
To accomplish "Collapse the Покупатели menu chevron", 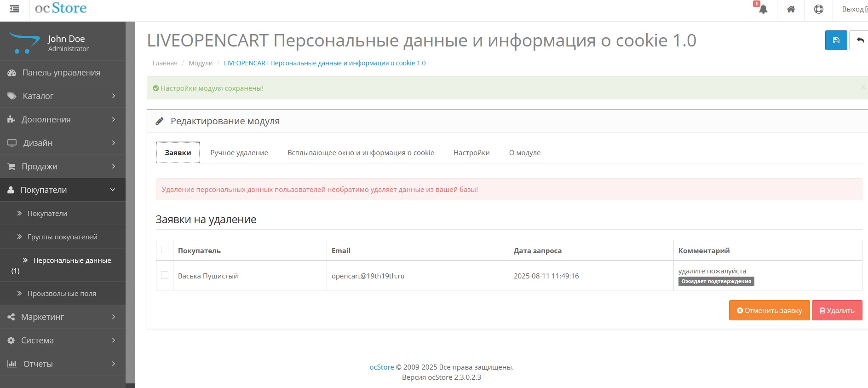I will (113, 190).
